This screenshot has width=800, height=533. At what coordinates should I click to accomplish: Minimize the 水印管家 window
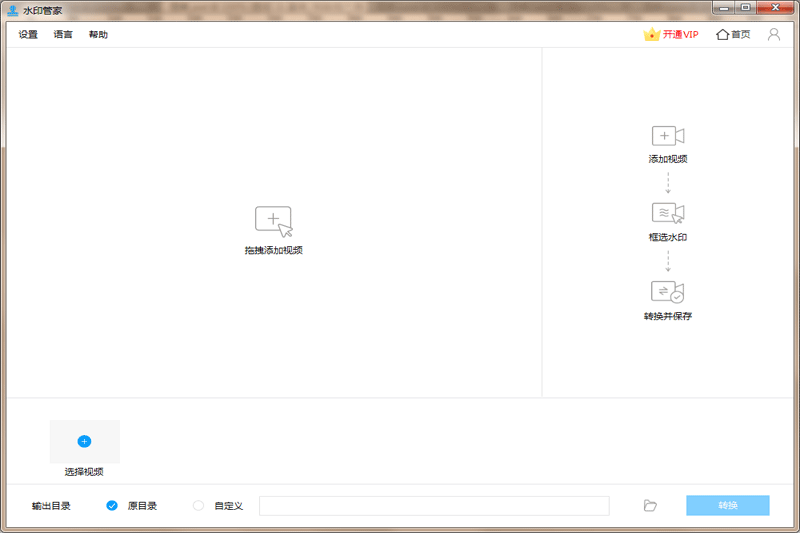coord(726,8)
